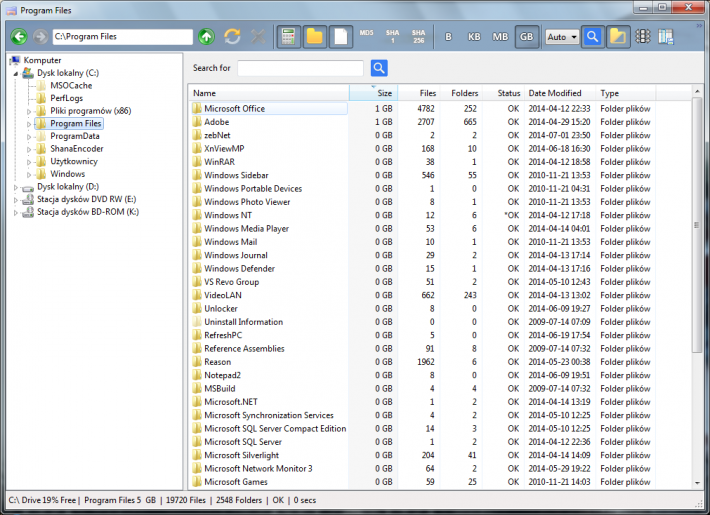Screen dimensions: 710x515
Task: Click the export report icon
Action: coord(666,37)
